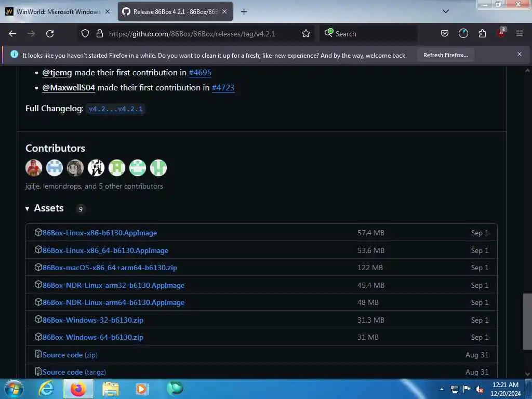
Task: Click the network tray icon
Action: pos(454,389)
